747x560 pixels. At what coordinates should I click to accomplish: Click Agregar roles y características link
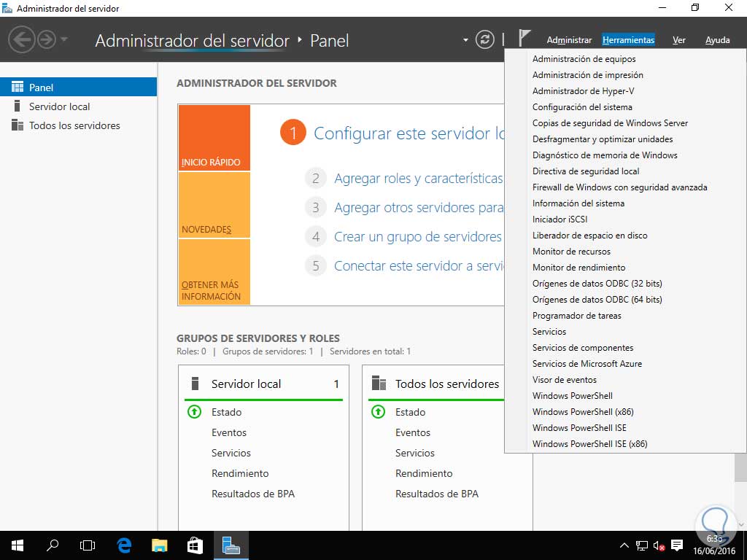418,178
